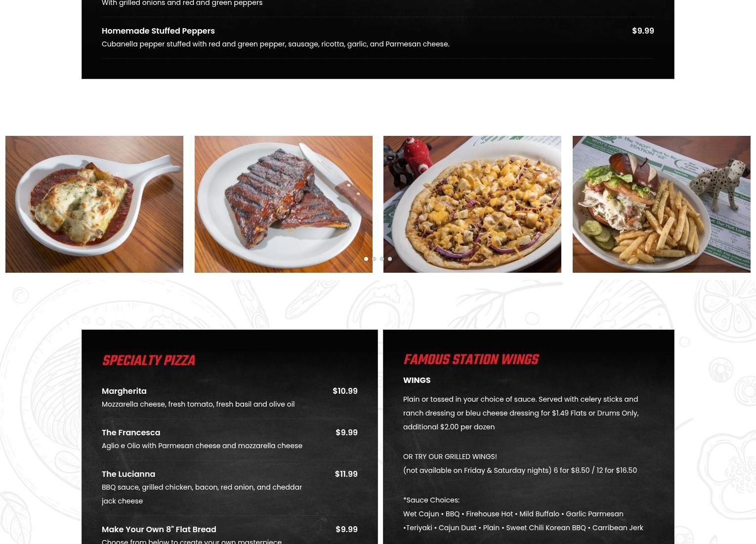Open the BBQ chicken flatbread photo
The height and width of the screenshot is (544, 756).
[472, 204]
